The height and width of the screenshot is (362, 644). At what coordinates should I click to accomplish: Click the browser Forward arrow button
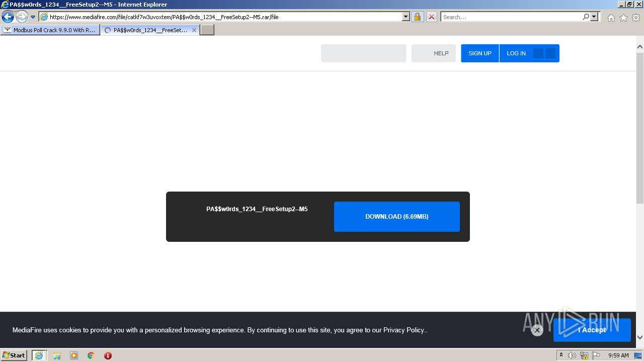tap(22, 17)
